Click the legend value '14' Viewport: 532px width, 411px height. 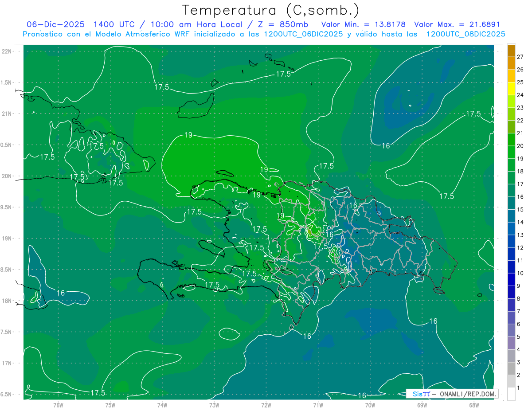[520, 222]
